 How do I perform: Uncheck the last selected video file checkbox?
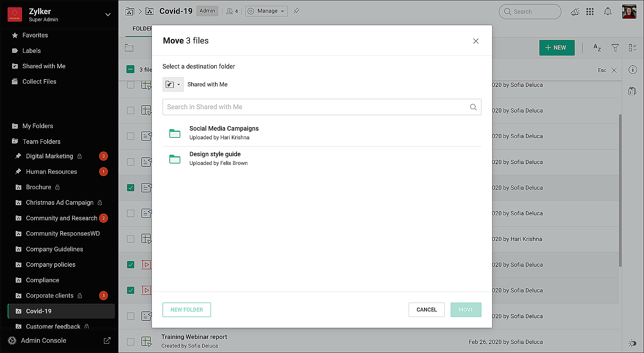(130, 290)
